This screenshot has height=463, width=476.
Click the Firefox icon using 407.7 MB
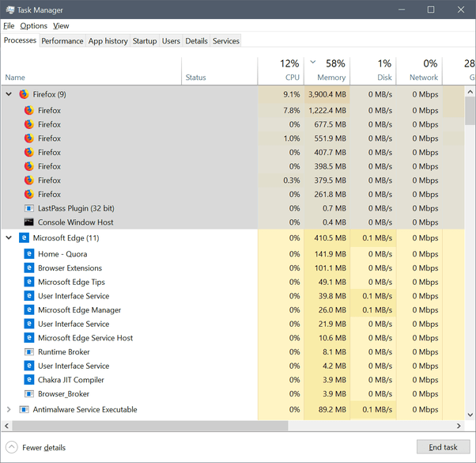28,152
